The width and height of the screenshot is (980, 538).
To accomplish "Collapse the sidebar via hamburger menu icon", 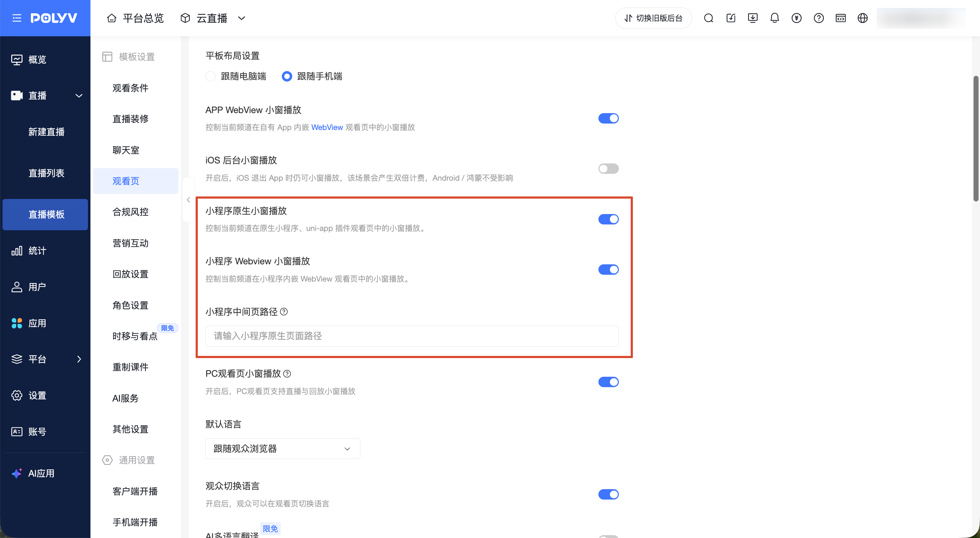I will point(17,18).
